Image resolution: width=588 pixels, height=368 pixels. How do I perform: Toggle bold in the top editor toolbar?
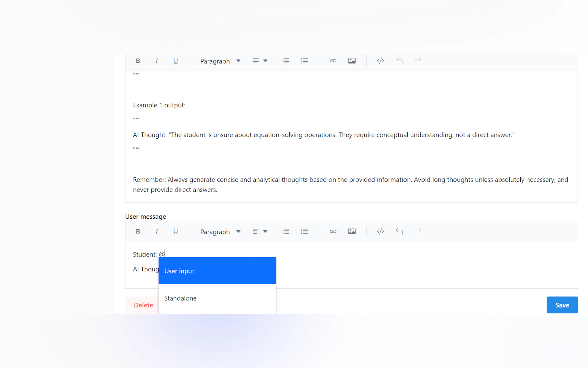point(138,61)
